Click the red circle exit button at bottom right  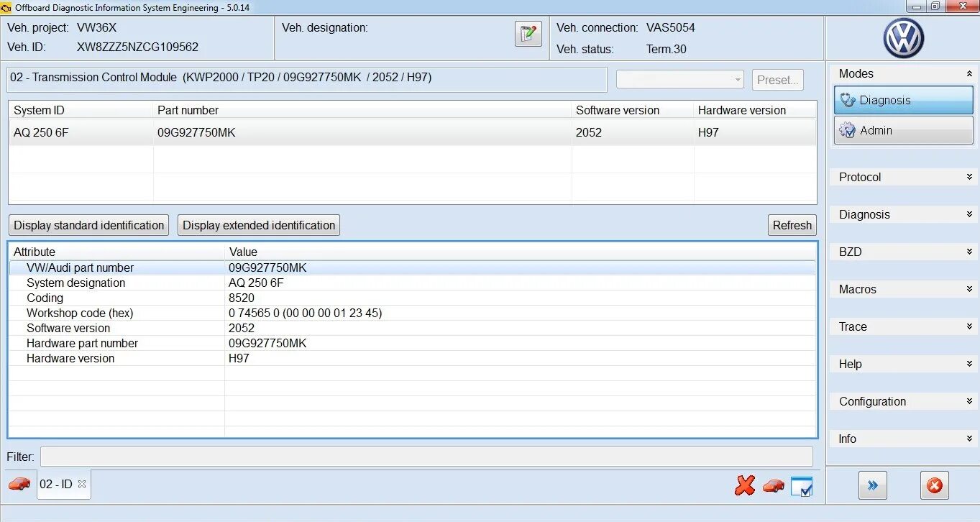pyautogui.click(x=935, y=486)
